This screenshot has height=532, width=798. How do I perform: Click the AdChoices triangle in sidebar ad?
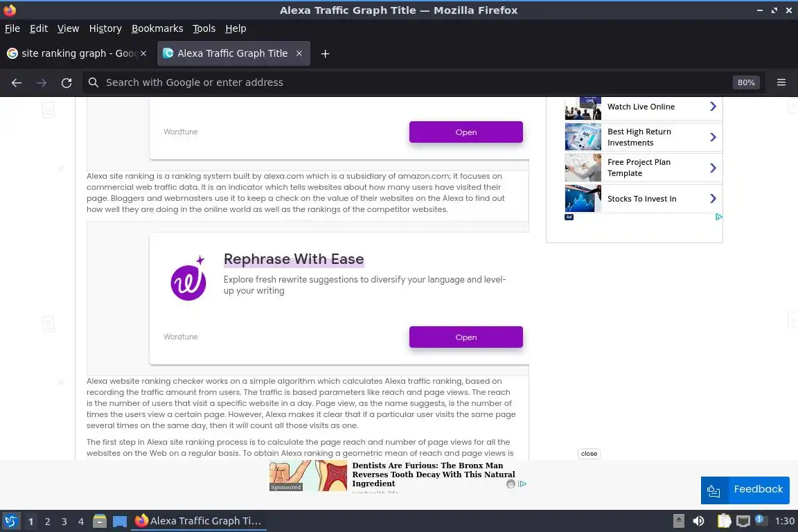coord(718,217)
